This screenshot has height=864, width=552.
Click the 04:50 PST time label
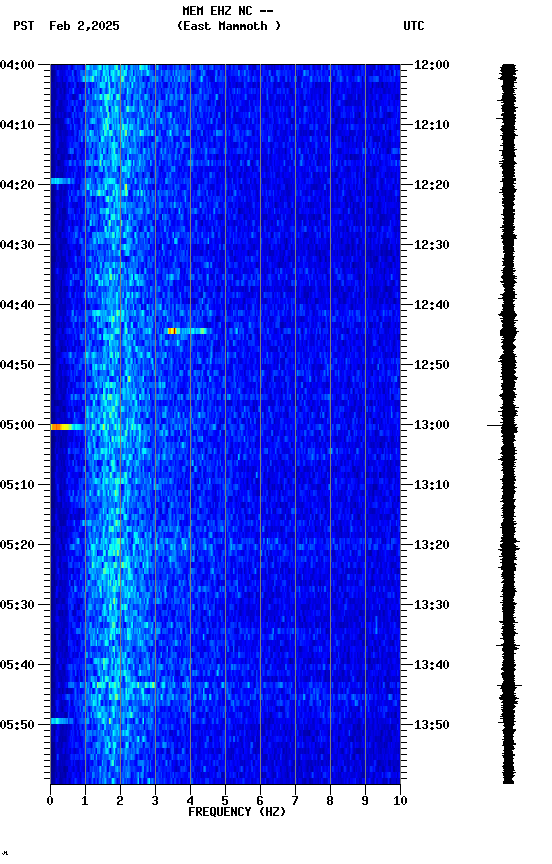click(x=17, y=365)
